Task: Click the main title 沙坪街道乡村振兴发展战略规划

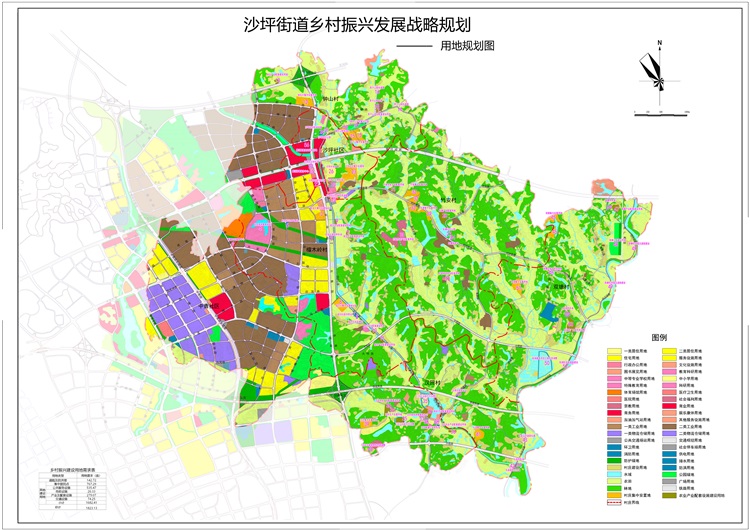Action: pyautogui.click(x=357, y=25)
